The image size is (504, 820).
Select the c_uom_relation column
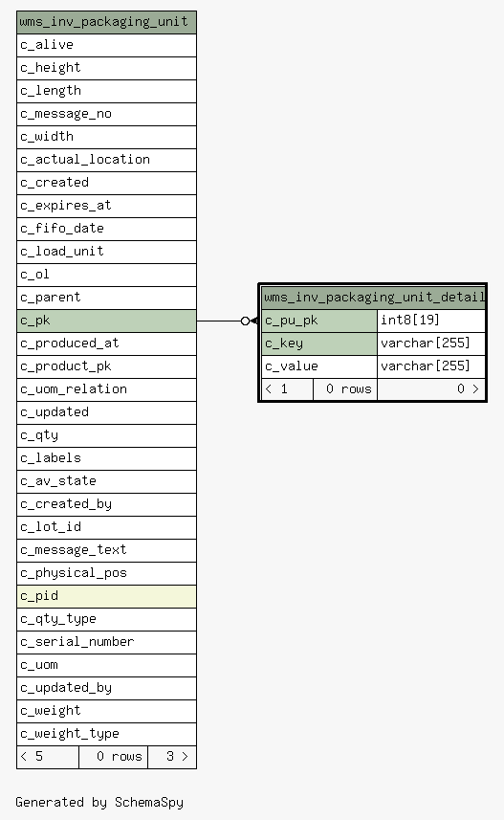(107, 389)
